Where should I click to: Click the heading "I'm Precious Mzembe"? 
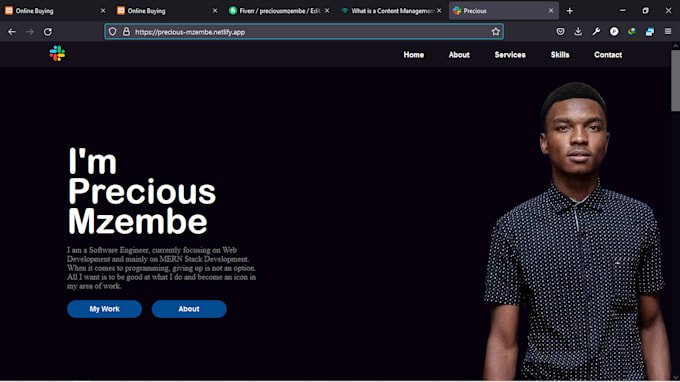tap(142, 191)
